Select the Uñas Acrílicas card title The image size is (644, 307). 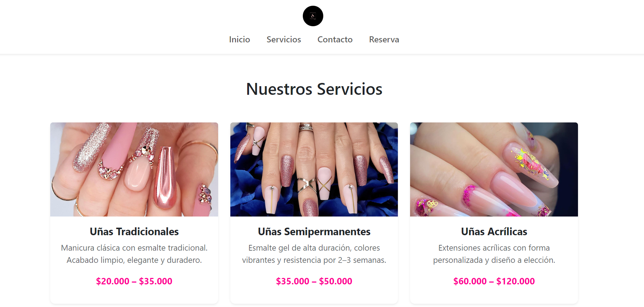494,232
